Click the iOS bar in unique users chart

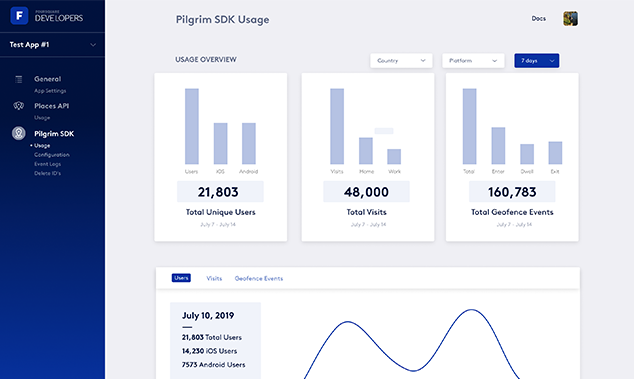click(220, 143)
